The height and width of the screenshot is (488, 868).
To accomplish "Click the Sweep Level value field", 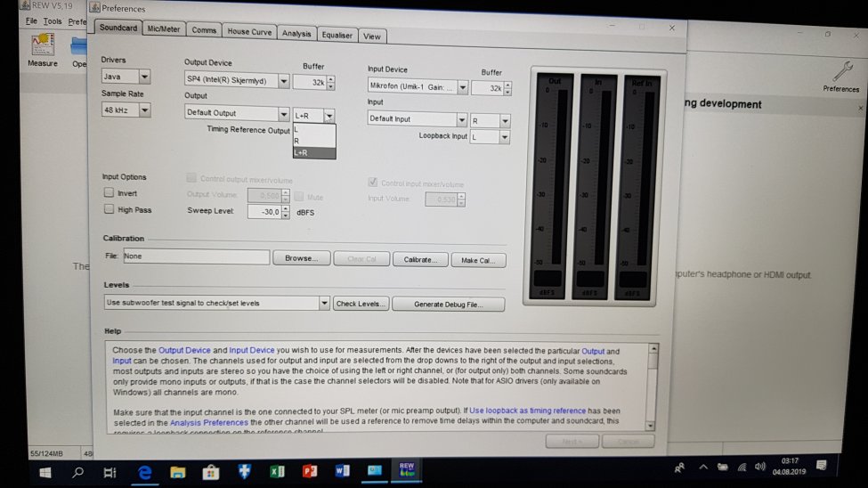I will [265, 212].
